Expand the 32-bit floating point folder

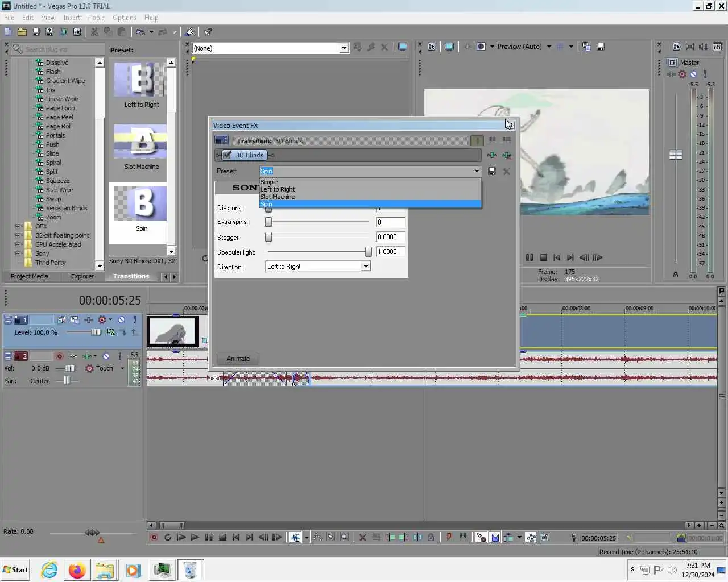point(18,235)
